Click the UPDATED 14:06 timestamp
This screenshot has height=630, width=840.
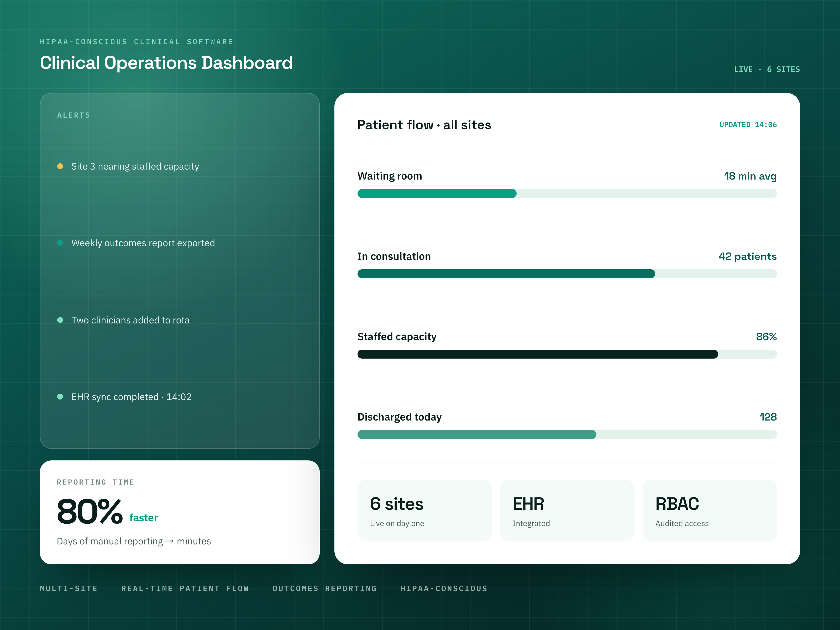(748, 125)
